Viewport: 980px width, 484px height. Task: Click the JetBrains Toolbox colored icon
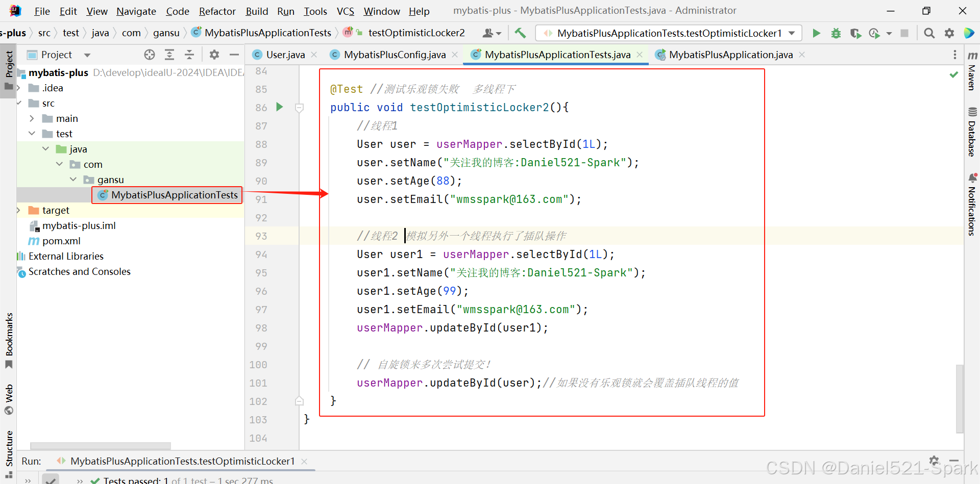click(x=969, y=33)
